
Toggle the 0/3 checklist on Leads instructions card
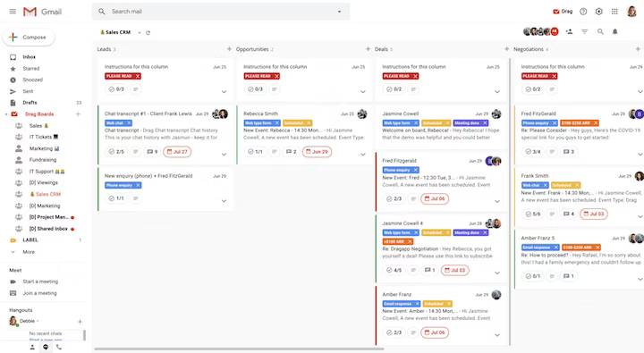[x=116, y=89]
